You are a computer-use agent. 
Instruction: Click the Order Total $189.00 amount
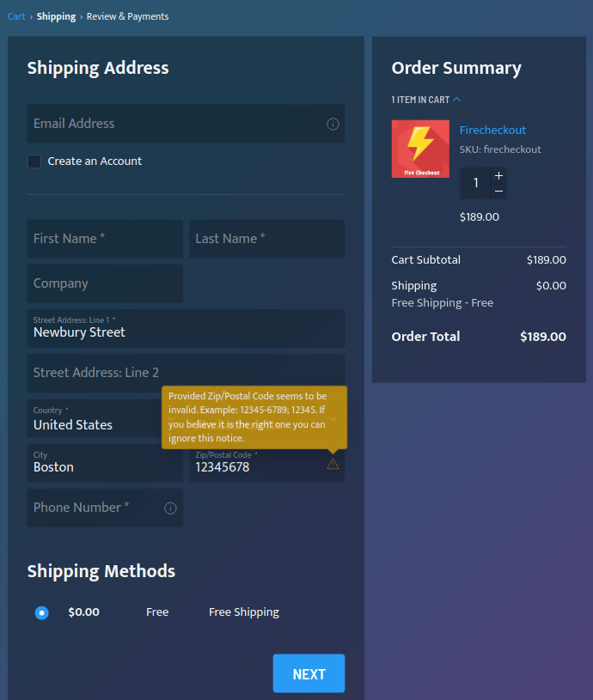point(543,337)
